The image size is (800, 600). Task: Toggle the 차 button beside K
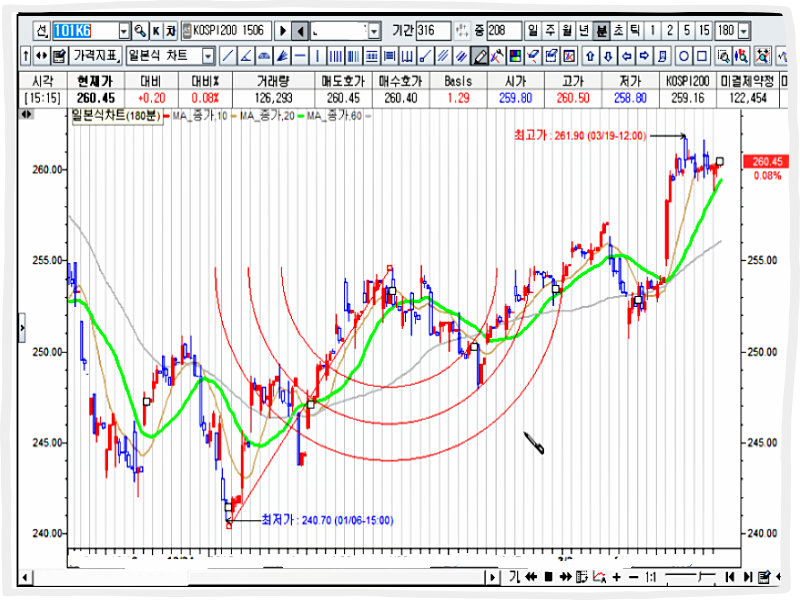coord(171,31)
